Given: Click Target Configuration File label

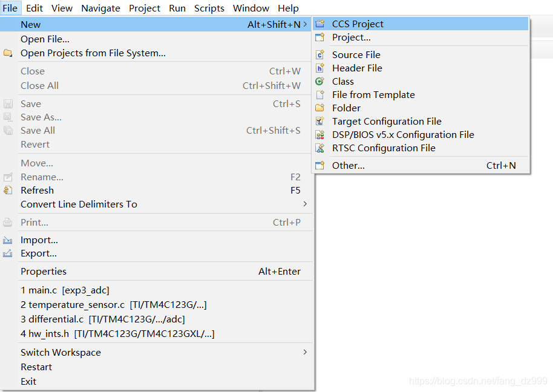Looking at the screenshot, I should (x=387, y=122).
